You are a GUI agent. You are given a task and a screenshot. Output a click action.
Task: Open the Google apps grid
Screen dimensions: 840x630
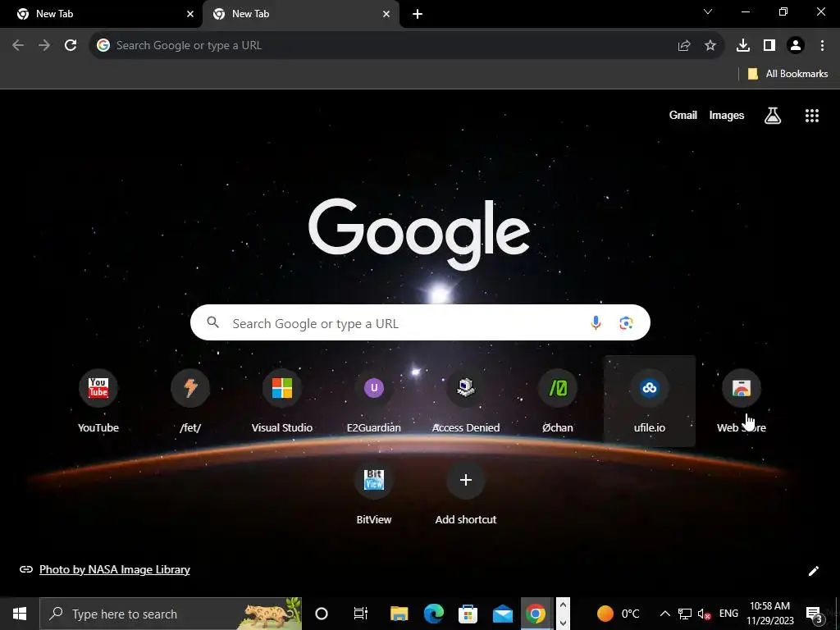click(x=811, y=116)
